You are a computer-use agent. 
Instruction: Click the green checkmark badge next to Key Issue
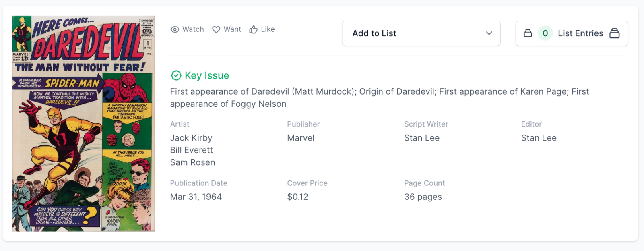[175, 75]
